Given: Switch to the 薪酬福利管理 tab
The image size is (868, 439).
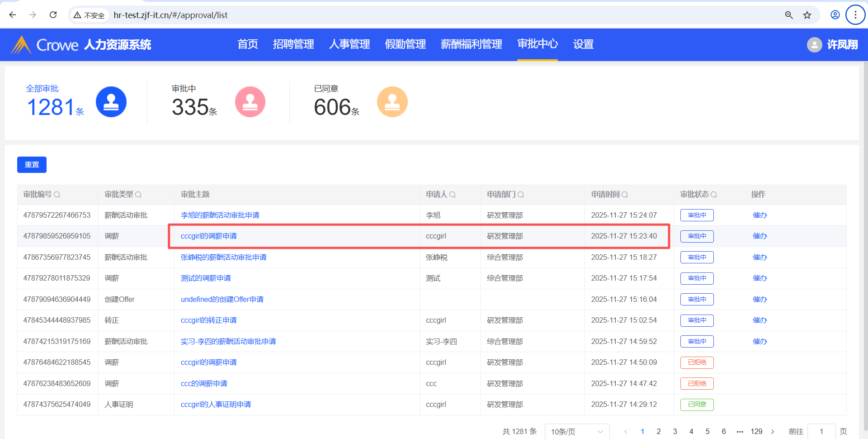Looking at the screenshot, I should [471, 44].
